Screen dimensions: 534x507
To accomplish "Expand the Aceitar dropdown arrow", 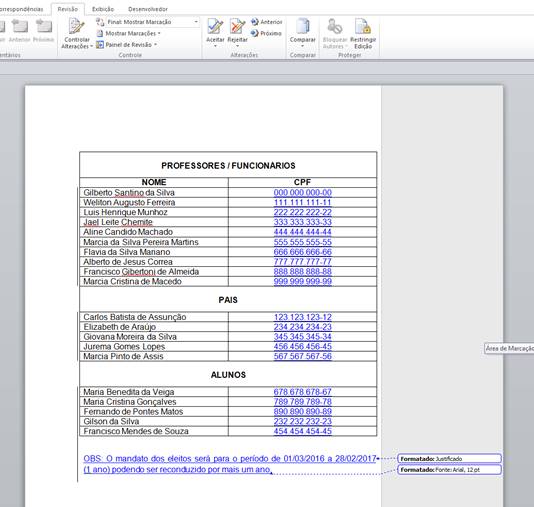I will [215, 46].
